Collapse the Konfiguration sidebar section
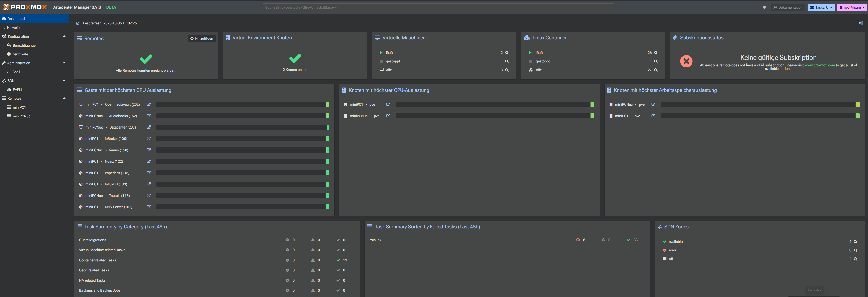This screenshot has height=297, width=868. (x=64, y=36)
